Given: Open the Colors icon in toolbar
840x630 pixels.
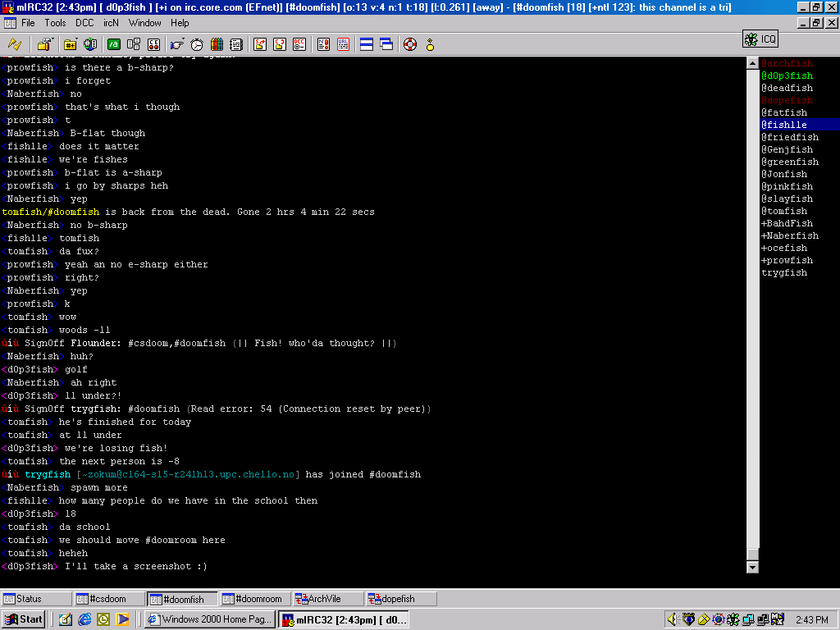Looking at the screenshot, I should pos(217,44).
